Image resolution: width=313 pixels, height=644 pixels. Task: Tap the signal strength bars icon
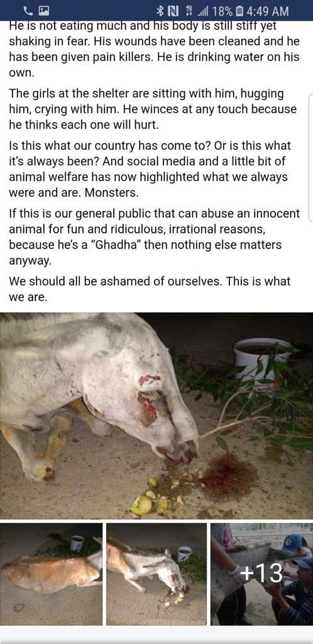pos(202,11)
